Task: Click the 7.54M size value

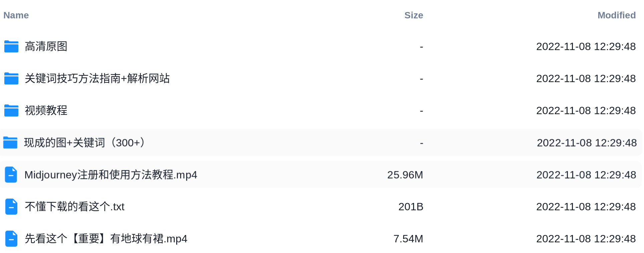Action: coord(408,239)
